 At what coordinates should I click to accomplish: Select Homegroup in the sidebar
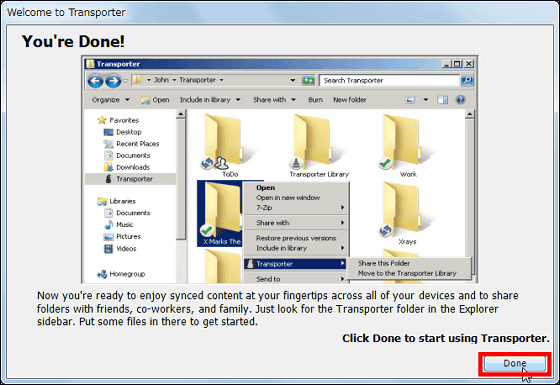[x=121, y=274]
